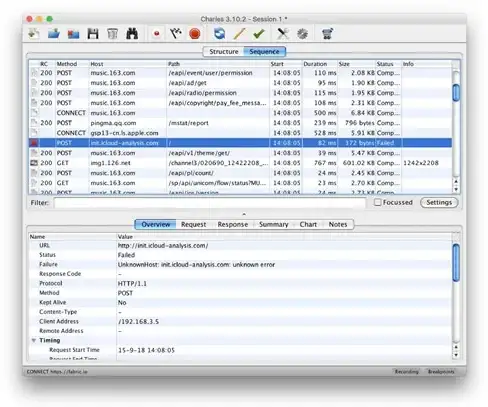Viewport: 488px width, 407px height.
Task: Open Settings with the gear icon
Action: (302, 34)
